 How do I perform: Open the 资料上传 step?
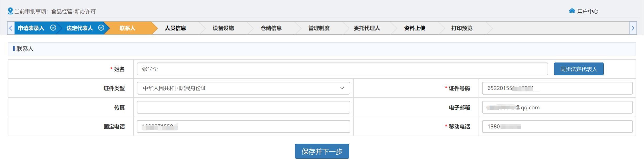(x=414, y=28)
